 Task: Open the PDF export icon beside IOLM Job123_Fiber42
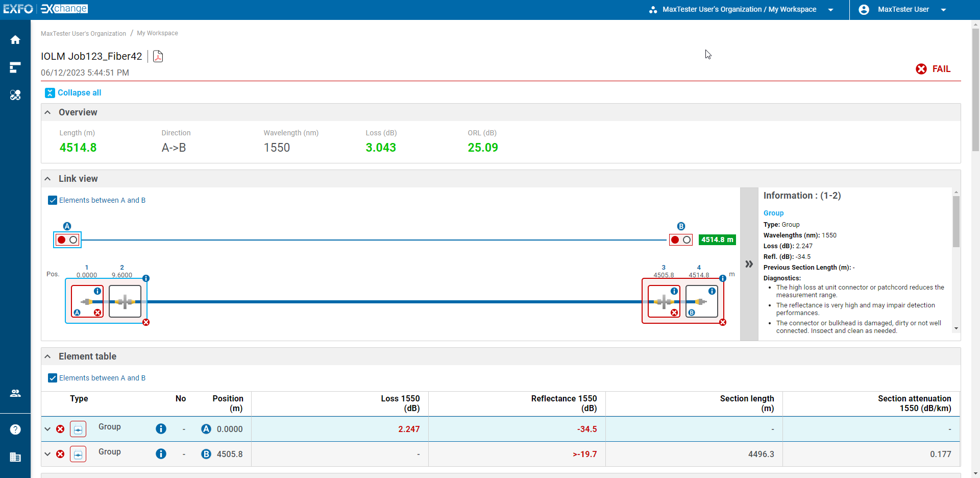click(x=158, y=56)
